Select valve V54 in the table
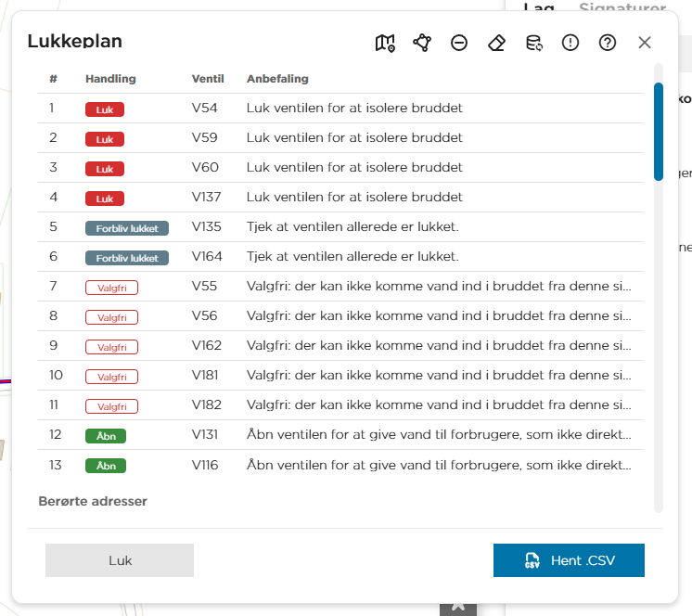Viewport: 692px width, 616px height. [x=204, y=108]
